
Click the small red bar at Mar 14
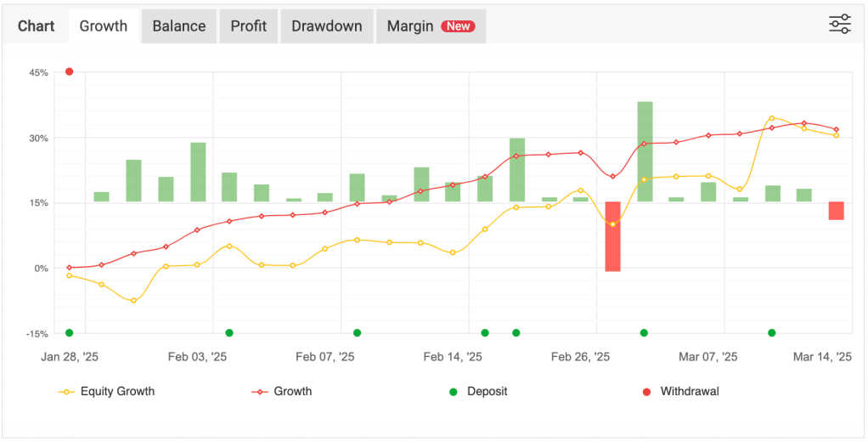click(x=836, y=211)
